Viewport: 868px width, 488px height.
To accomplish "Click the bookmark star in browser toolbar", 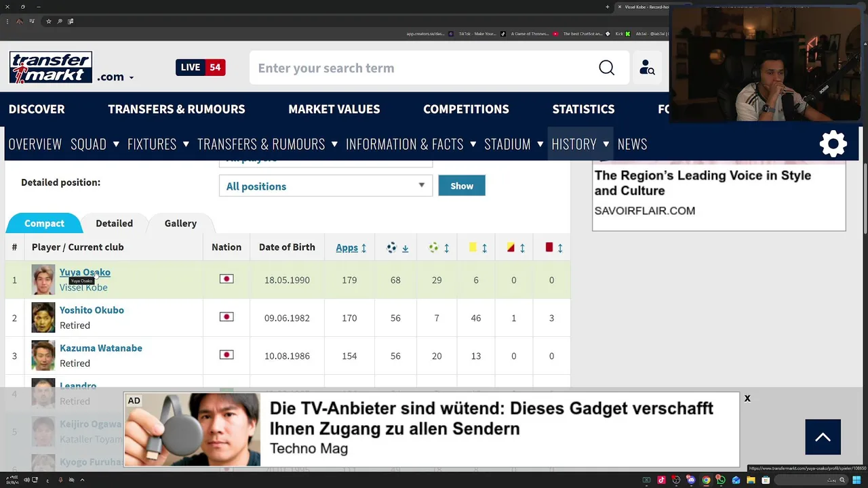I will coord(48,21).
